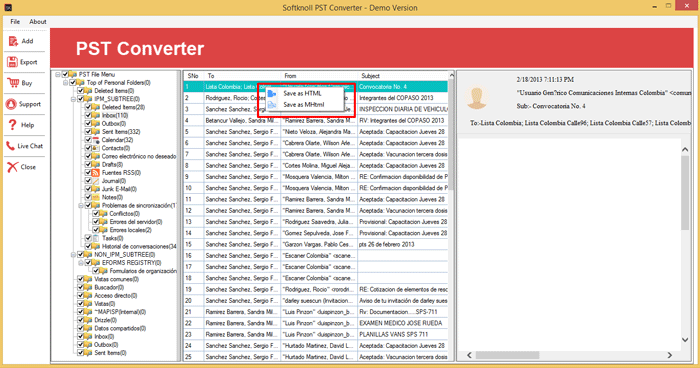Click the Add file icon
700x368 pixels.
coord(13,41)
